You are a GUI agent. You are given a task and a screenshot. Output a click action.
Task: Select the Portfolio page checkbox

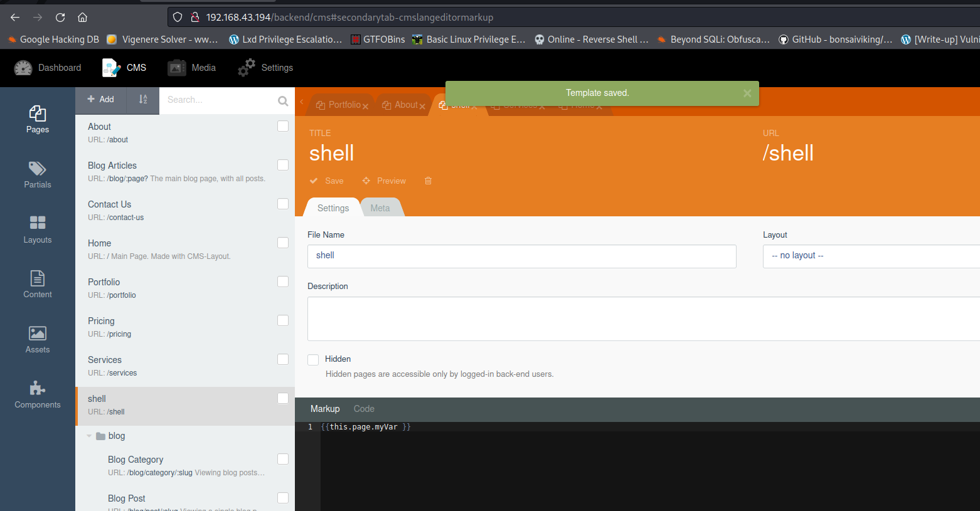283,282
